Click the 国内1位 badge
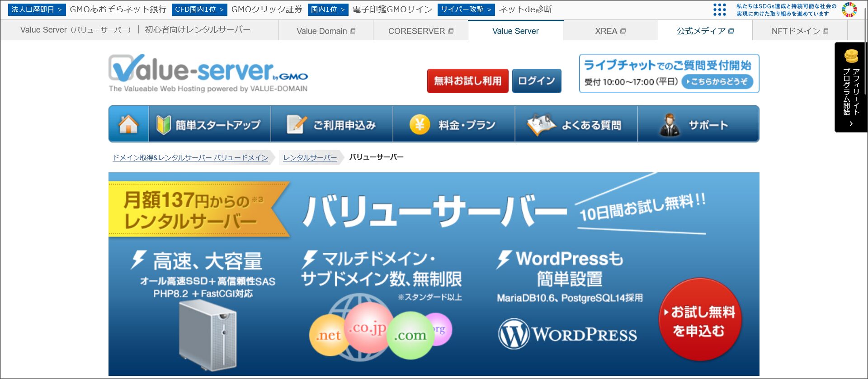Viewport: 868px width, 379px height. click(x=328, y=9)
